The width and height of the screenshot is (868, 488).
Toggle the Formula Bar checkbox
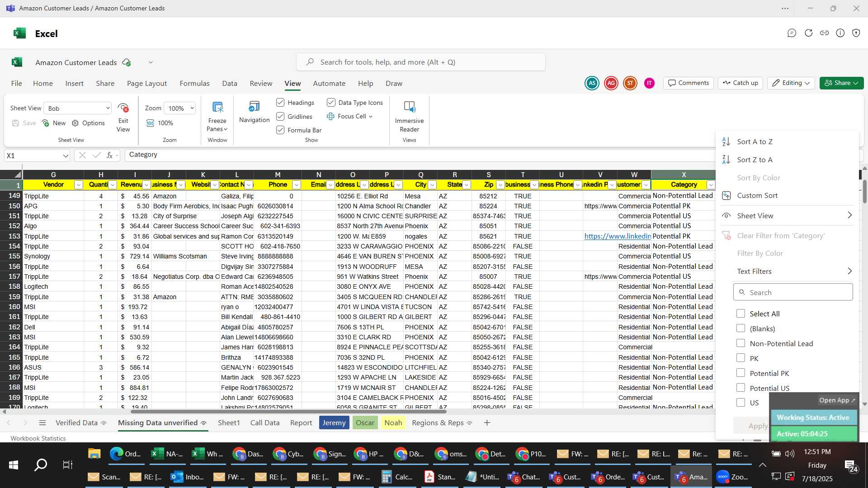click(280, 130)
